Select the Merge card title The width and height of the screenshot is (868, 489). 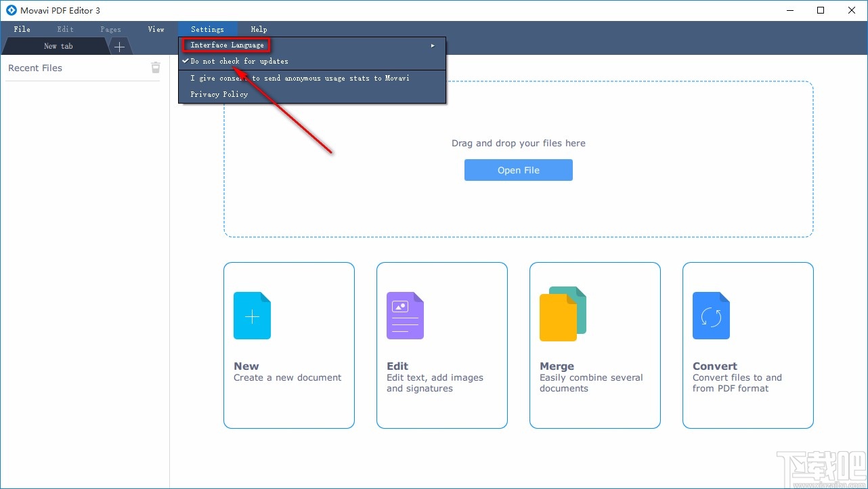pos(557,366)
